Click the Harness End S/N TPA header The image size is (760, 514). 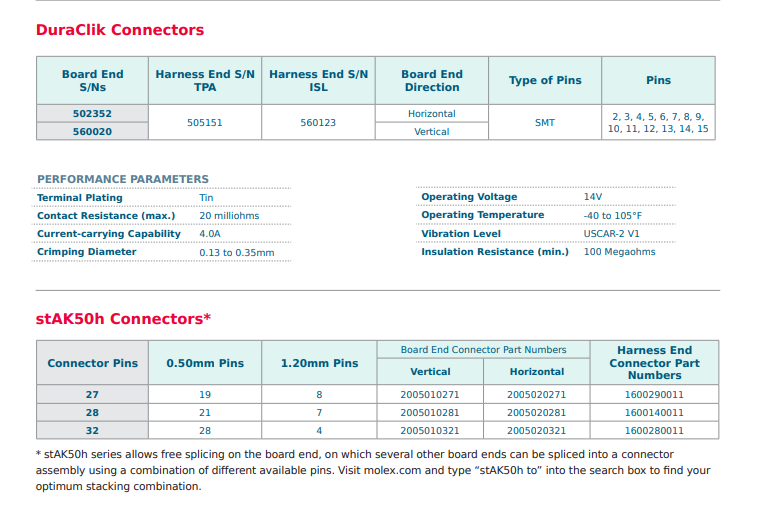tap(205, 80)
